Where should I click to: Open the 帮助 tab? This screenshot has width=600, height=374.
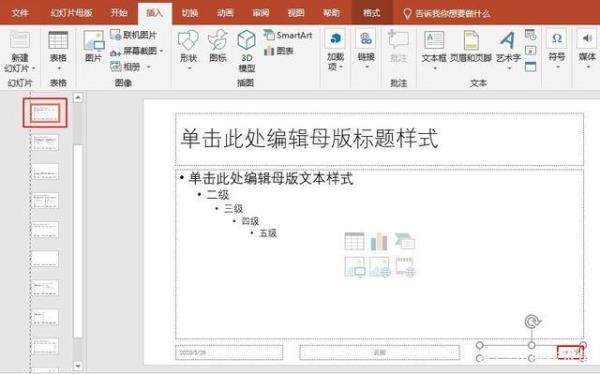coord(331,13)
